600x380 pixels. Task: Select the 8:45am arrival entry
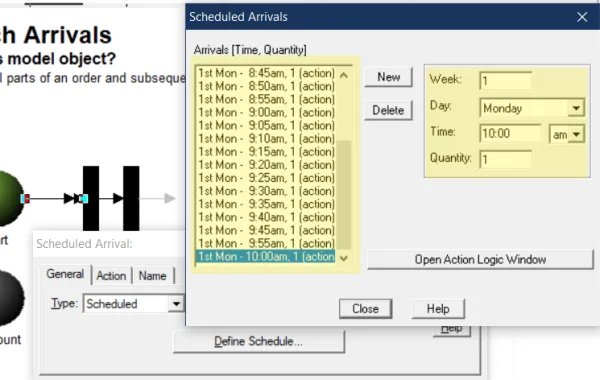(266, 73)
